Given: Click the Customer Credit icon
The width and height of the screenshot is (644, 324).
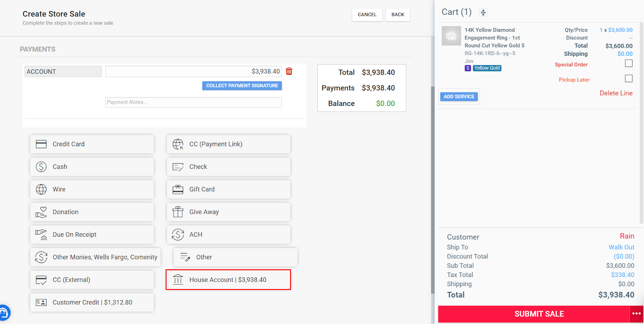Looking at the screenshot, I should coord(41,302).
